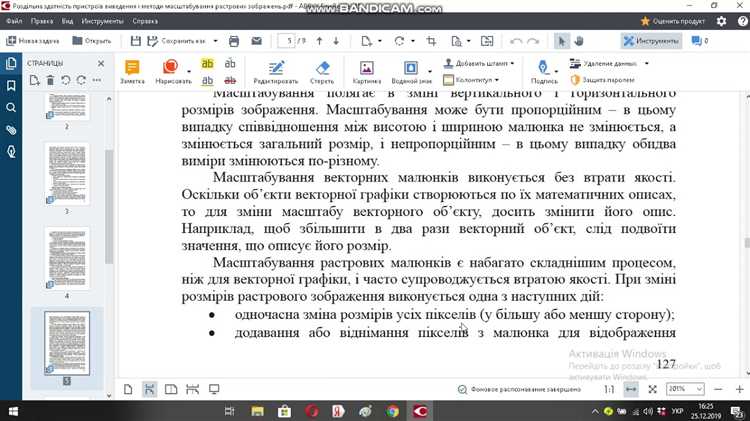
Task: Redo the last action
Action: pos(533,42)
